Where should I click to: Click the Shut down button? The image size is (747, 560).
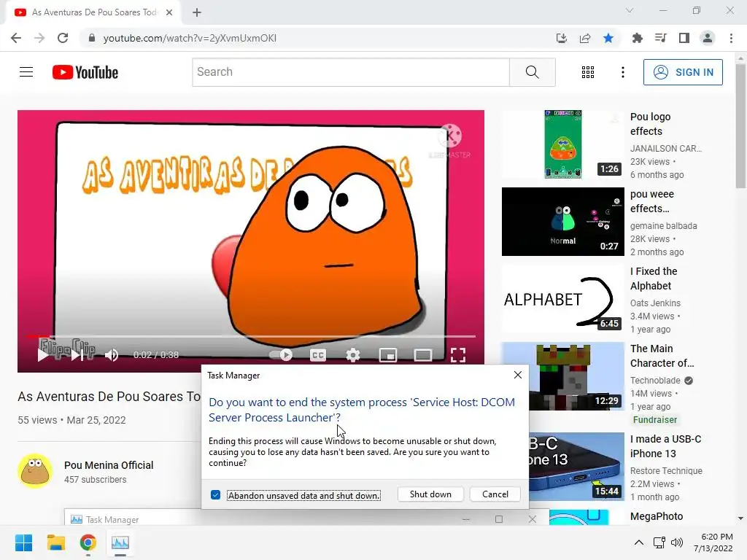tap(430, 494)
